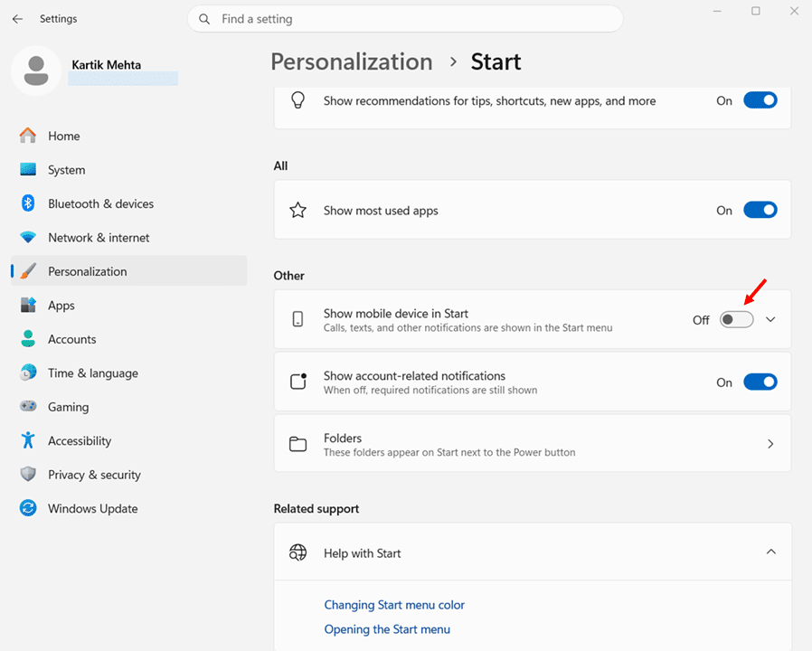The image size is (812, 651).
Task: Click the Windows Update sync icon
Action: [28, 508]
